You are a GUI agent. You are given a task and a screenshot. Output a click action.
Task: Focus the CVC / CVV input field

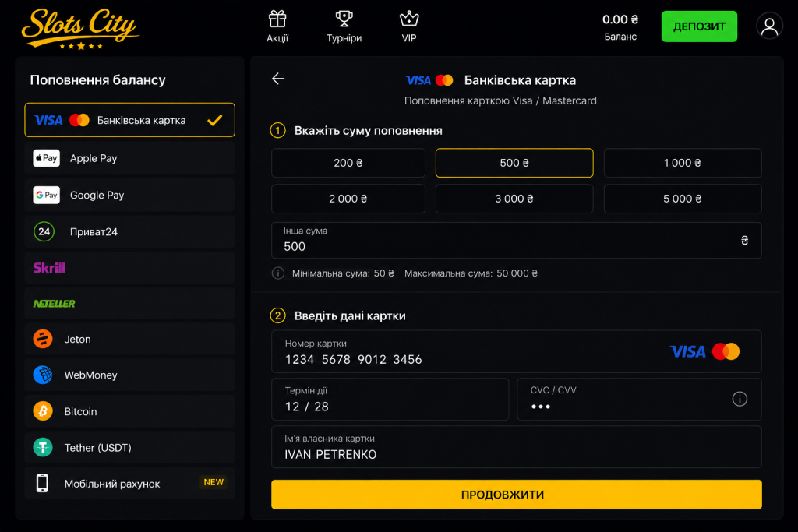tap(639, 400)
